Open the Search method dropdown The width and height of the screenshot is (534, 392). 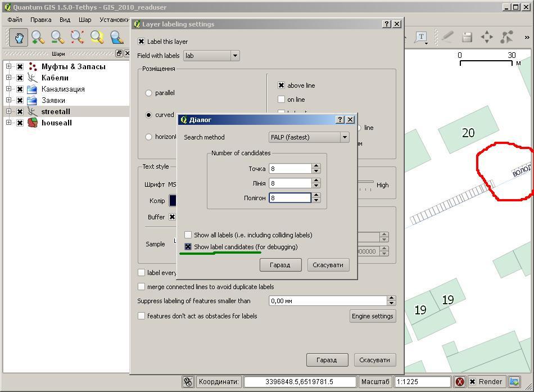[309, 137]
